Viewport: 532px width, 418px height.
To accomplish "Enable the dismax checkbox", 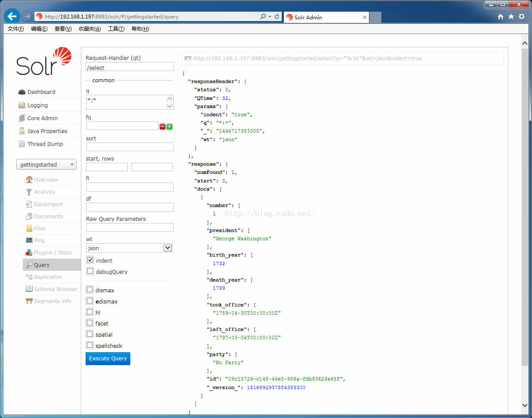I will click(x=90, y=290).
